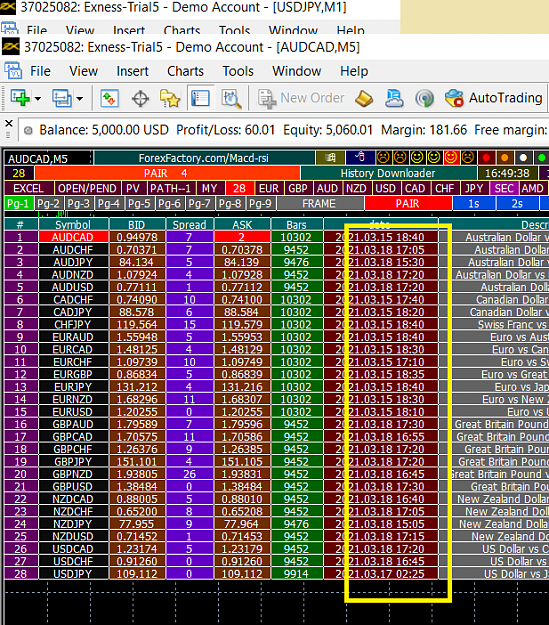549x625 pixels.
Task: Expand the Profiles dropdown arrow
Action: pyautogui.click(x=80, y=98)
